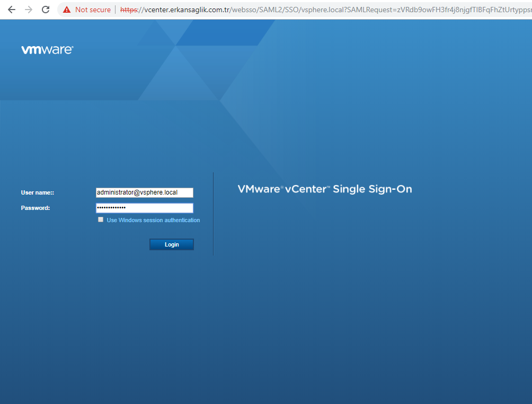Viewport: 532px width, 404px height.
Task: Enable Use Windows session authentication checkbox
Action: [101, 219]
